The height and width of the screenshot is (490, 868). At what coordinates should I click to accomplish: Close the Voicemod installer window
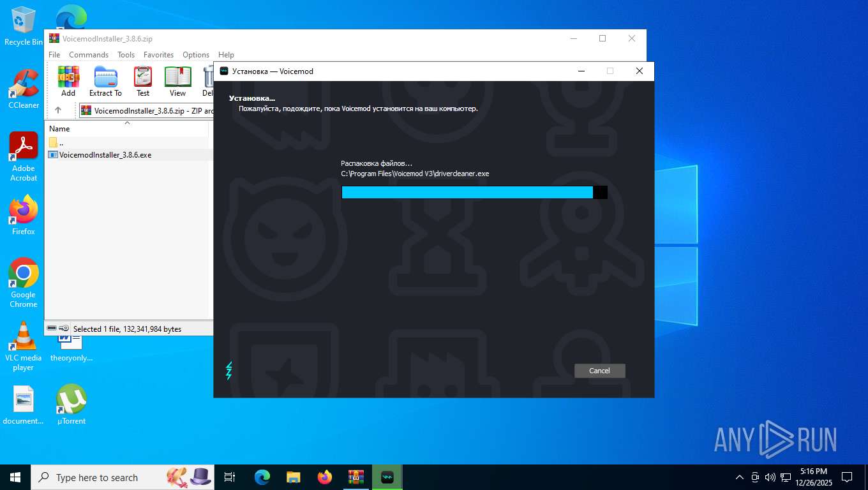639,71
